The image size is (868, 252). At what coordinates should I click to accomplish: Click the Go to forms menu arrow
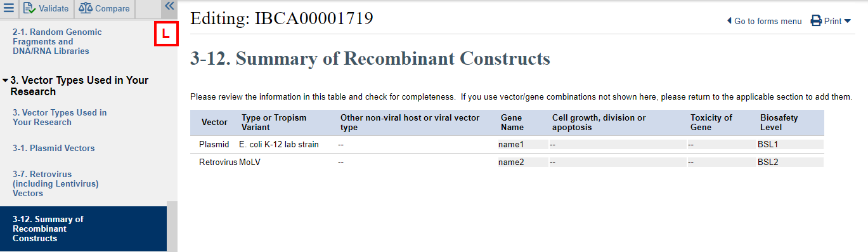(729, 22)
